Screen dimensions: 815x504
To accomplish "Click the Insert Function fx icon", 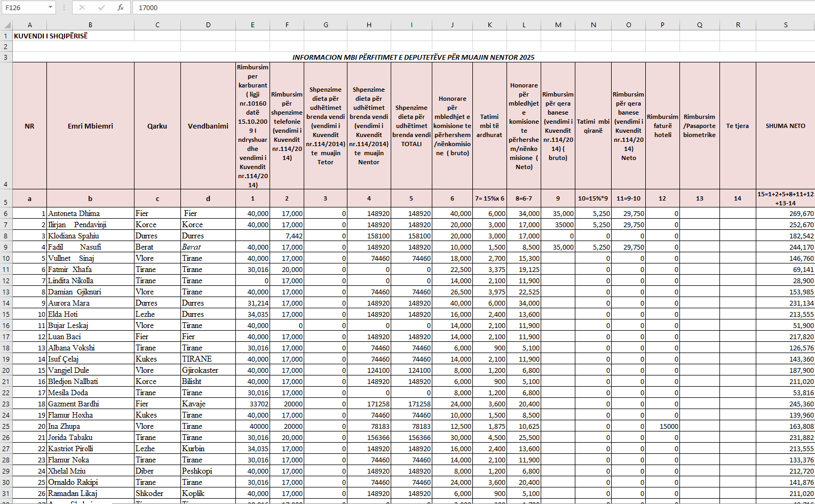I will [121, 7].
